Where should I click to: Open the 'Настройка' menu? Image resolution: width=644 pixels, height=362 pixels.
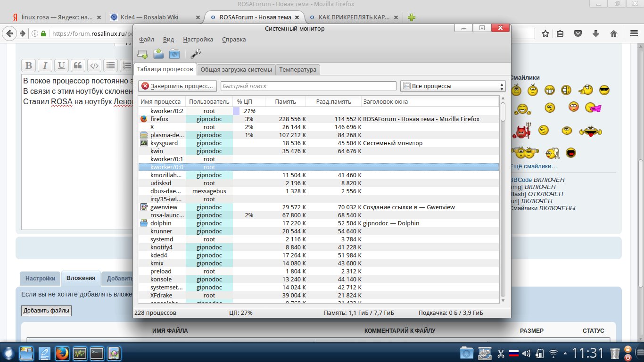pyautogui.click(x=198, y=40)
